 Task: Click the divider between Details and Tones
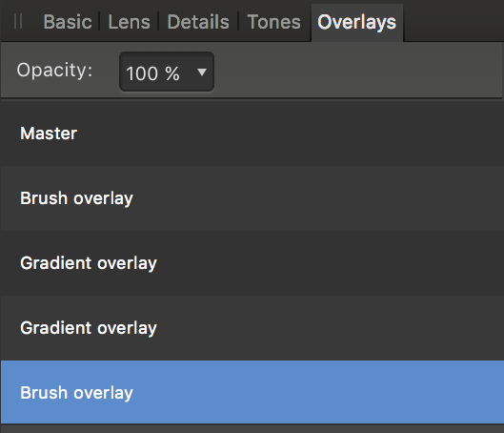[x=238, y=21]
